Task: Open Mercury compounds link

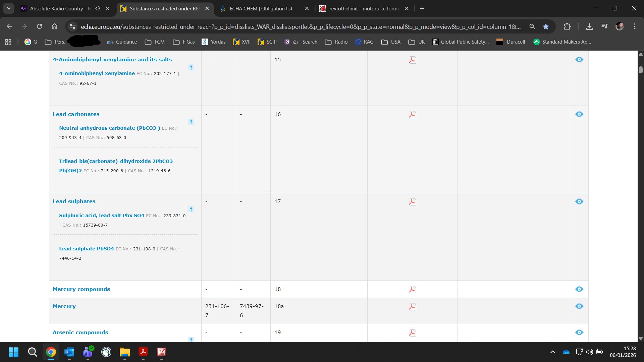Action: [x=81, y=289]
